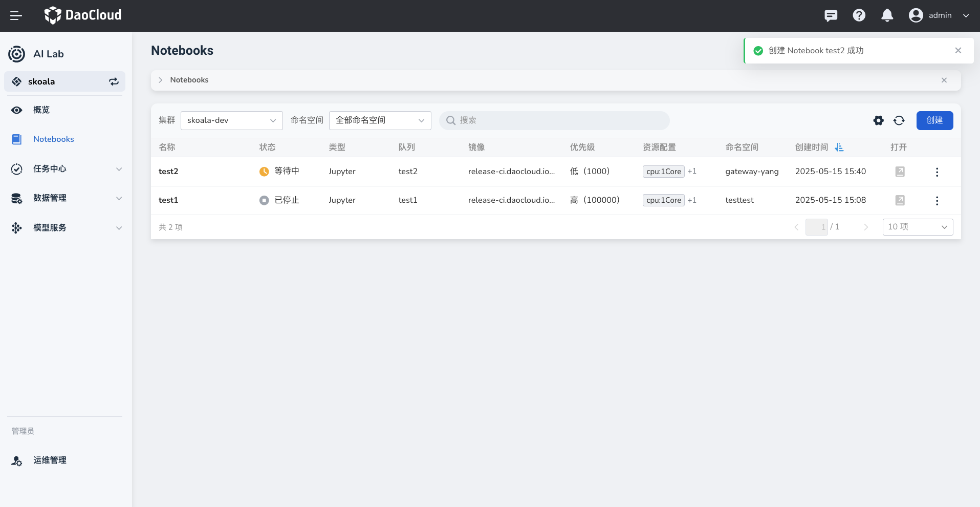Screen dimensions: 980x507
Task: Click the blue 创建 button
Action: (934, 120)
